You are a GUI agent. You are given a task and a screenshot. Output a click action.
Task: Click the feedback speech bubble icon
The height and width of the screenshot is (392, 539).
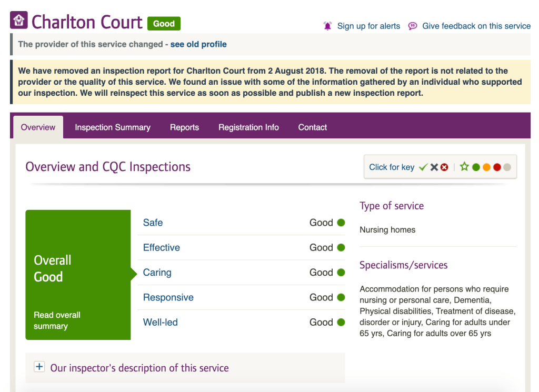pos(413,26)
